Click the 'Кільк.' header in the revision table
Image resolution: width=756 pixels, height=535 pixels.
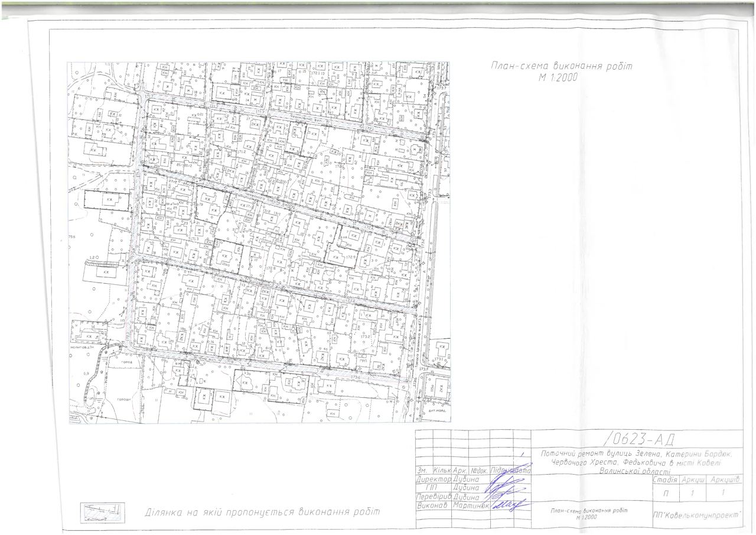coord(442,471)
